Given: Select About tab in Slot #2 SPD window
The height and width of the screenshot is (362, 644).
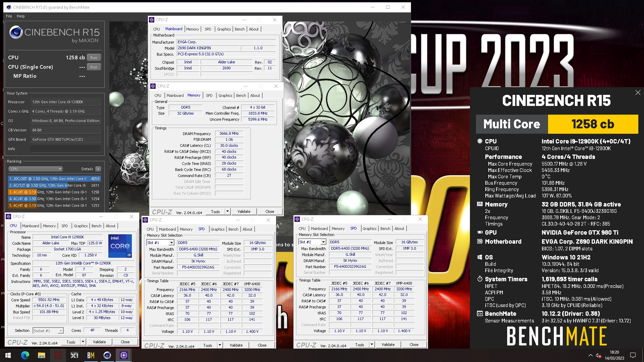Looking at the screenshot, I should pos(399,229).
